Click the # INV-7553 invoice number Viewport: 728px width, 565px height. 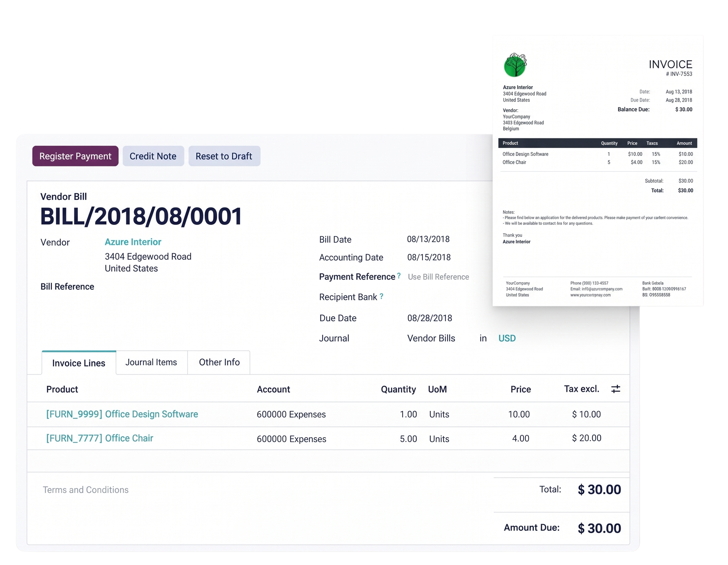(679, 74)
